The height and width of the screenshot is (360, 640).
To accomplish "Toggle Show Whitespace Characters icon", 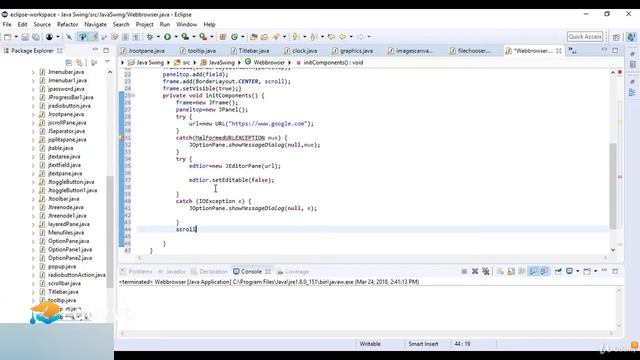I will pyautogui.click(x=136, y=37).
